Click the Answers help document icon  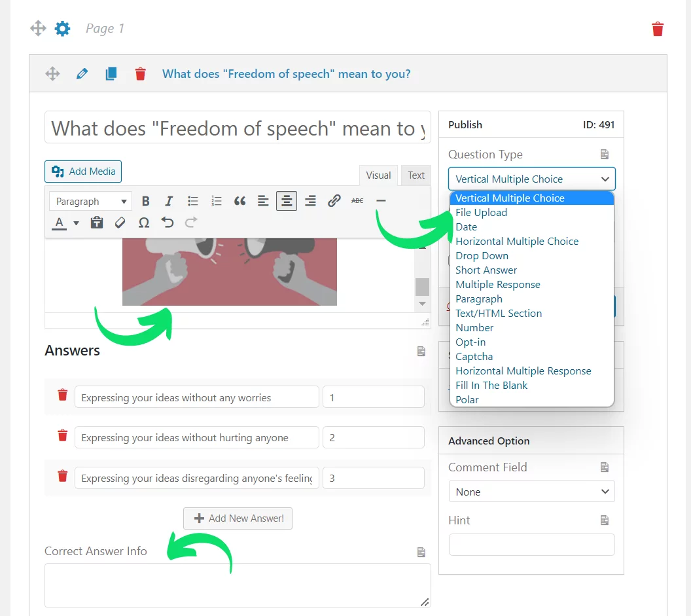[421, 352]
